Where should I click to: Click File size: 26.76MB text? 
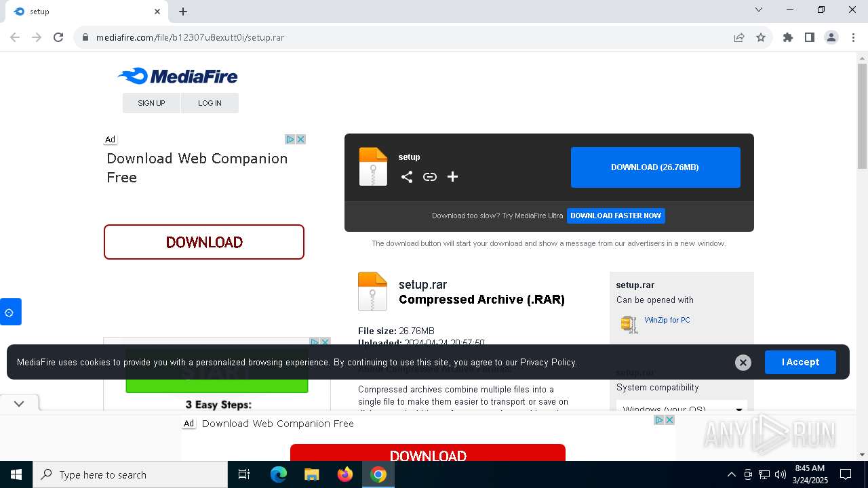point(396,331)
